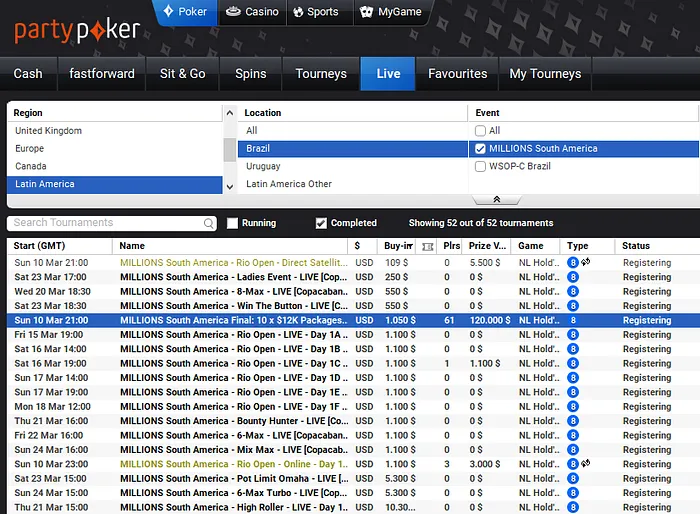700x514 pixels.
Task: Select All in Location list
Action: (x=353, y=131)
